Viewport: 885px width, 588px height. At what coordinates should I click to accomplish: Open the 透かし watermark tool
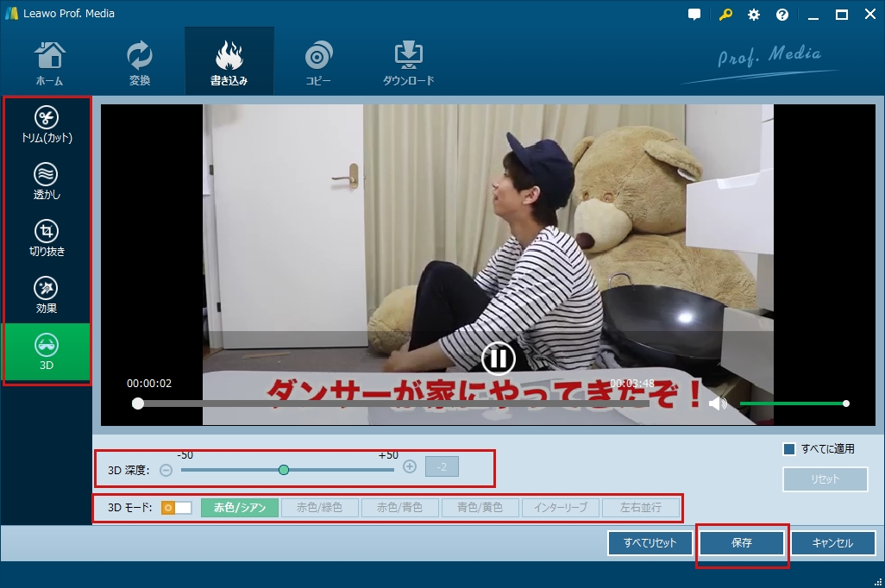47,181
